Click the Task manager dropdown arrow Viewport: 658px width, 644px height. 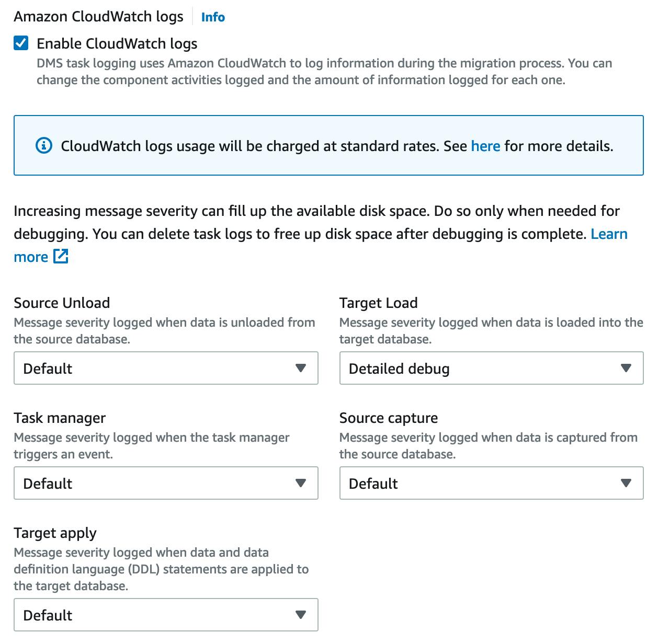(301, 484)
